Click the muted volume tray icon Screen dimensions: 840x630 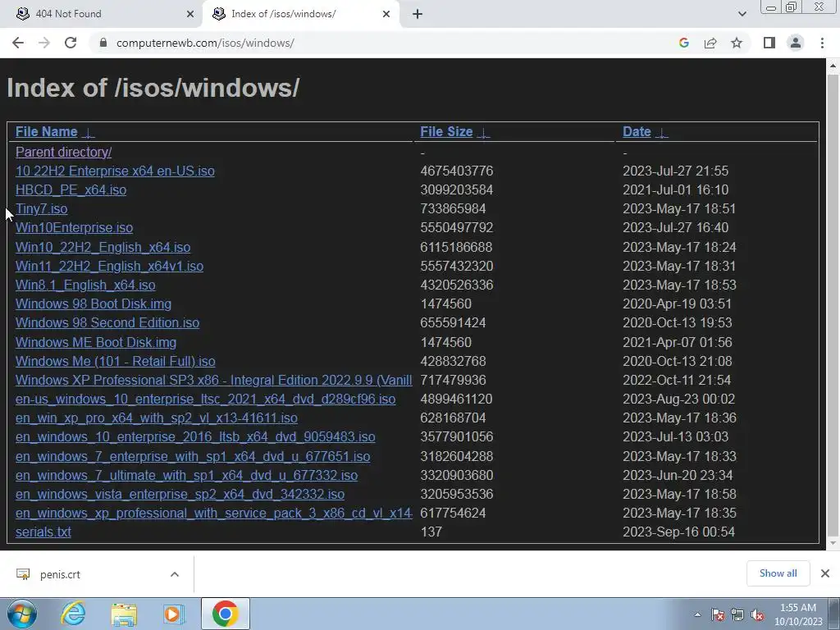(x=757, y=615)
